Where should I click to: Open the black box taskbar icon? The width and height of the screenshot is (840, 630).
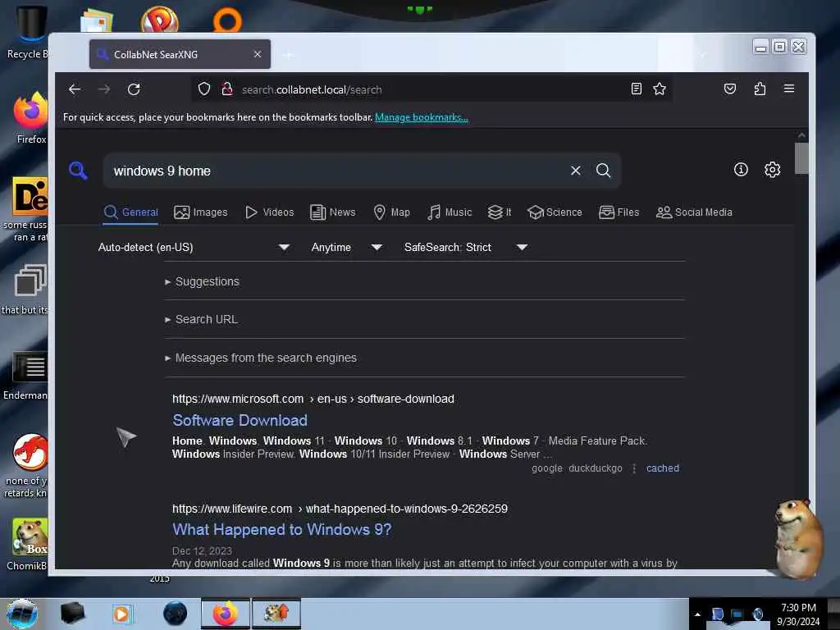coord(72,614)
